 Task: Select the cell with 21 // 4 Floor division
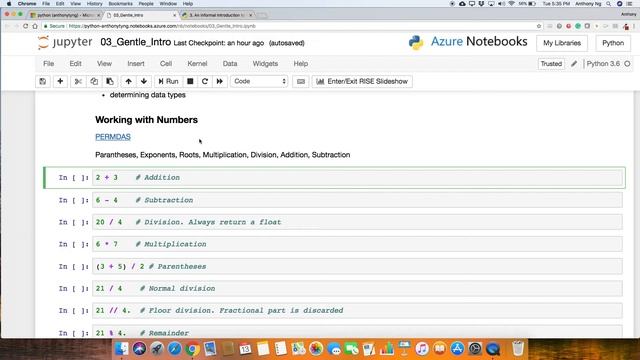tap(357, 310)
